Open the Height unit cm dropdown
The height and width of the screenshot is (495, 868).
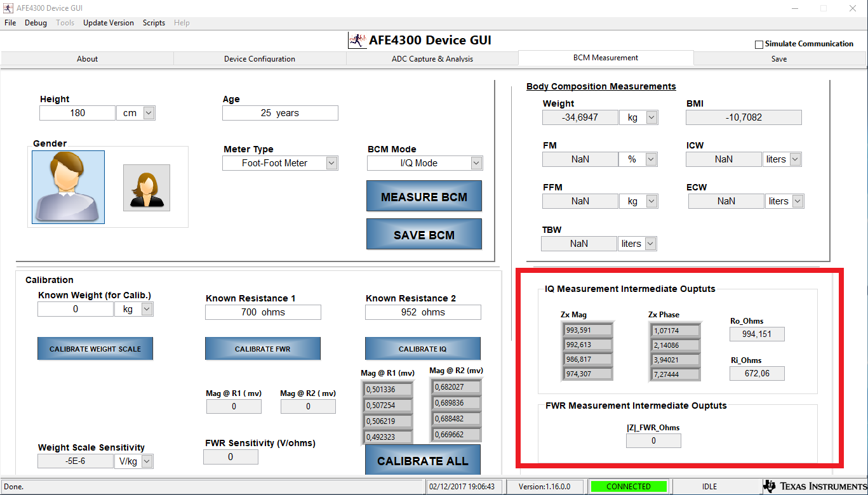click(x=149, y=113)
